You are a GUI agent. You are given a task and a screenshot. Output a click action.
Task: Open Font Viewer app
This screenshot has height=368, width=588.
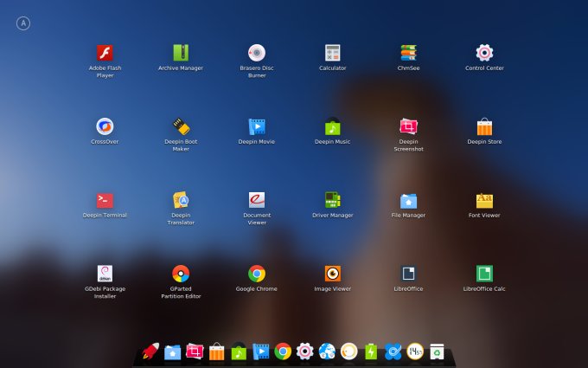(x=484, y=200)
